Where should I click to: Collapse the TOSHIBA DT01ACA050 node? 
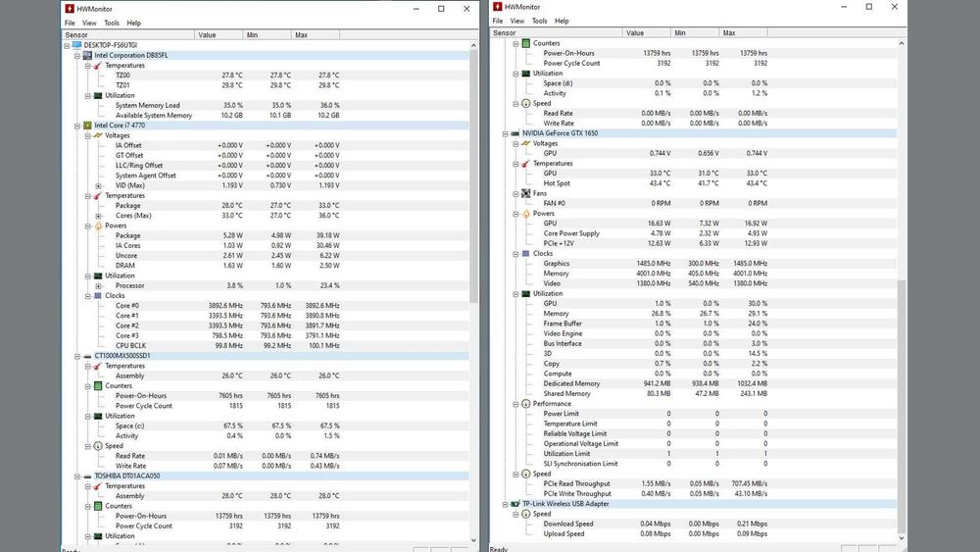tap(77, 477)
